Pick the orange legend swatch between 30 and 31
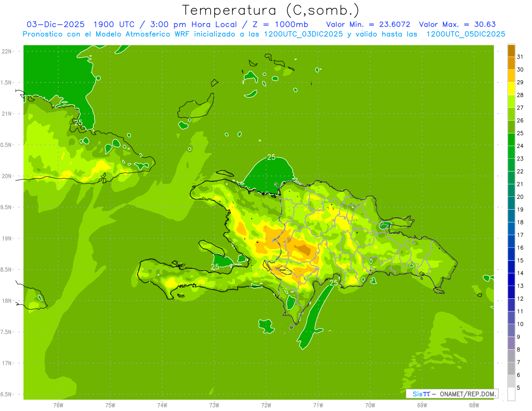 tap(511, 63)
